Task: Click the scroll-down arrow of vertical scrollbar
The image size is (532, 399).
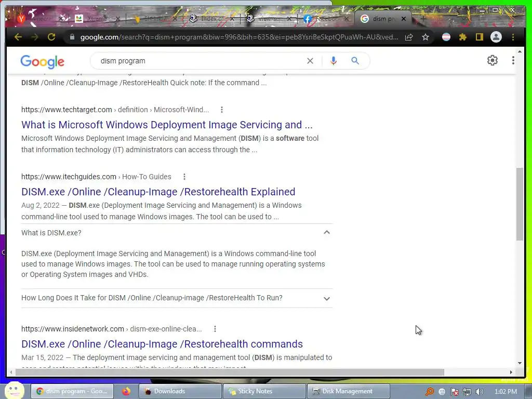Action: tap(520, 363)
